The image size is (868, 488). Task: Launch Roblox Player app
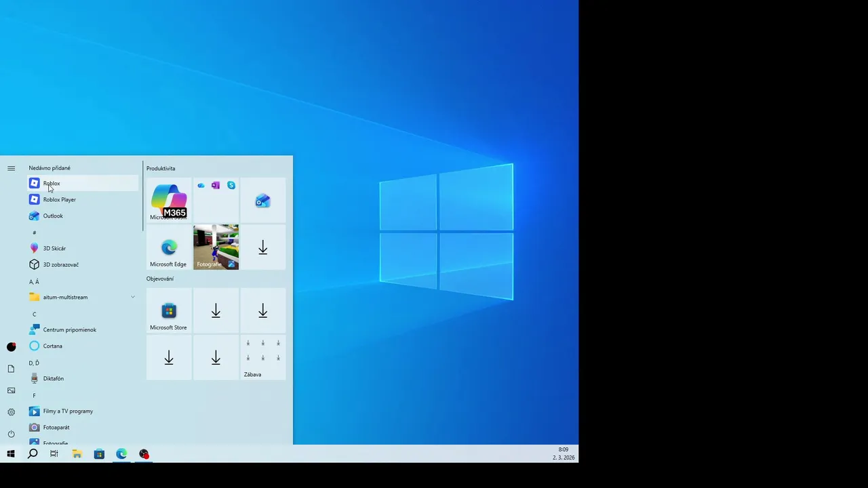click(83, 199)
